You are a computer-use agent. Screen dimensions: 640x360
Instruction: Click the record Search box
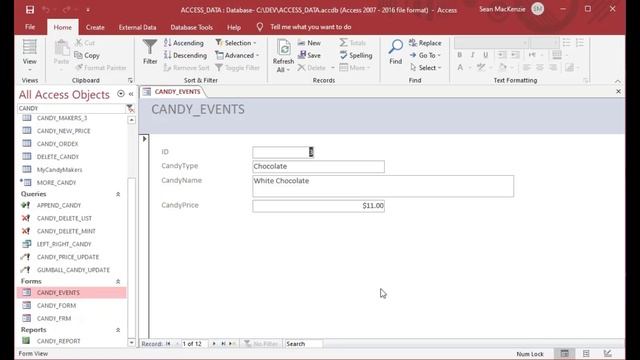(303, 344)
